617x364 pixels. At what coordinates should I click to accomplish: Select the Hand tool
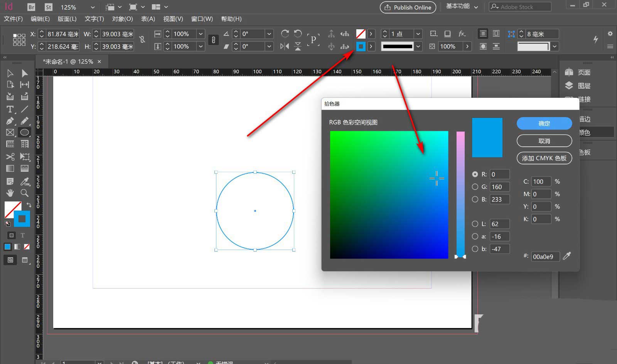pos(10,193)
